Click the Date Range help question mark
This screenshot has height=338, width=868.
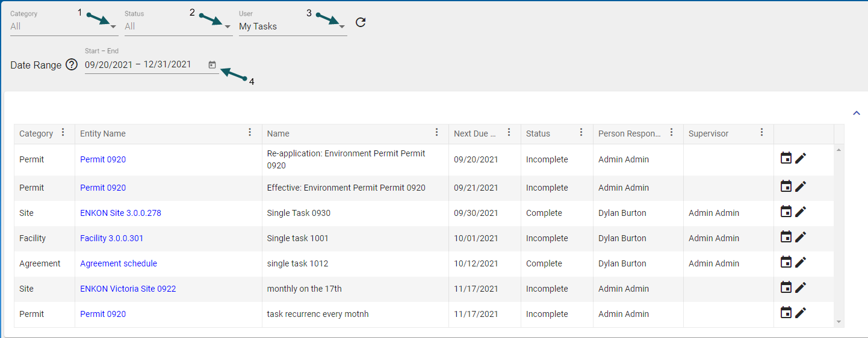pos(72,65)
